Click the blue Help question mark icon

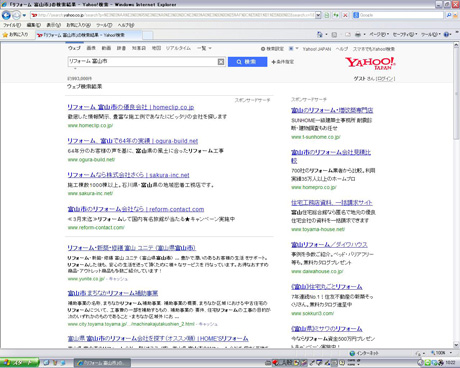coord(447,34)
